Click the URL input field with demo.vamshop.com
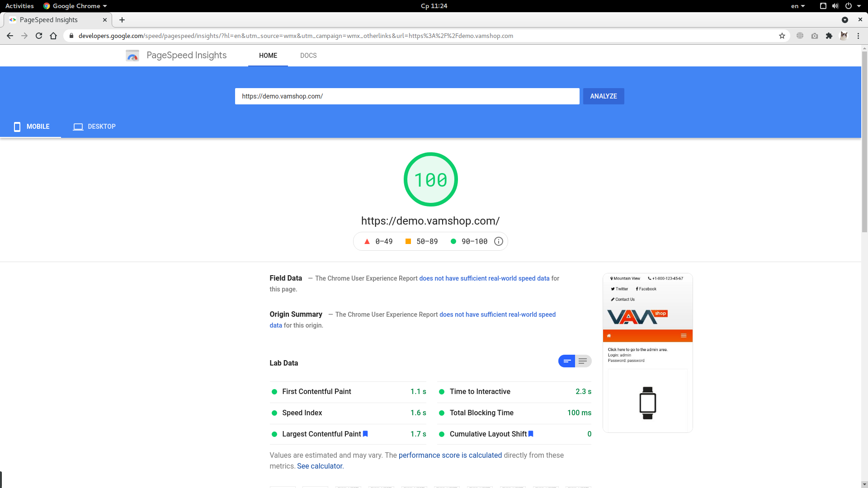 pyautogui.click(x=407, y=96)
